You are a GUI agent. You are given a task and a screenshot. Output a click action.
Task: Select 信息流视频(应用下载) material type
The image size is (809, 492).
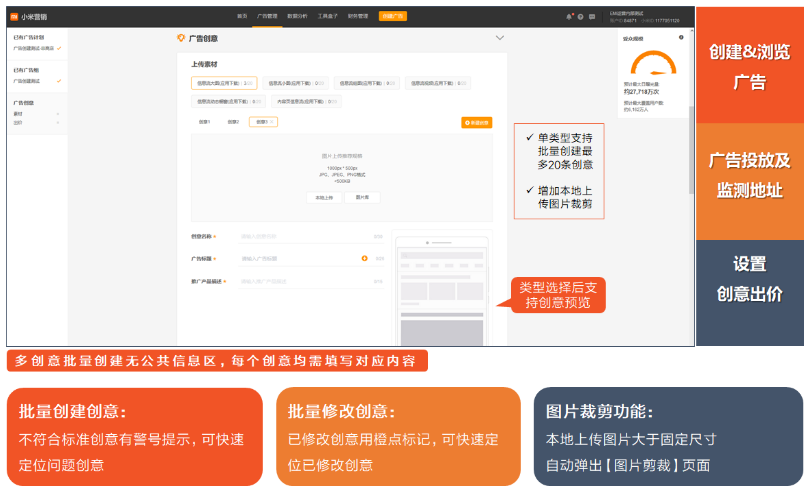[x=438, y=83]
